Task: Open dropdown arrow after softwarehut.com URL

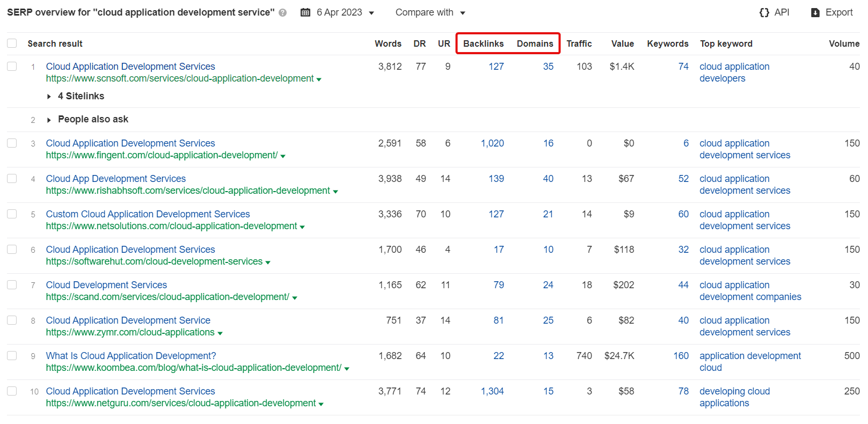Action: tap(268, 262)
